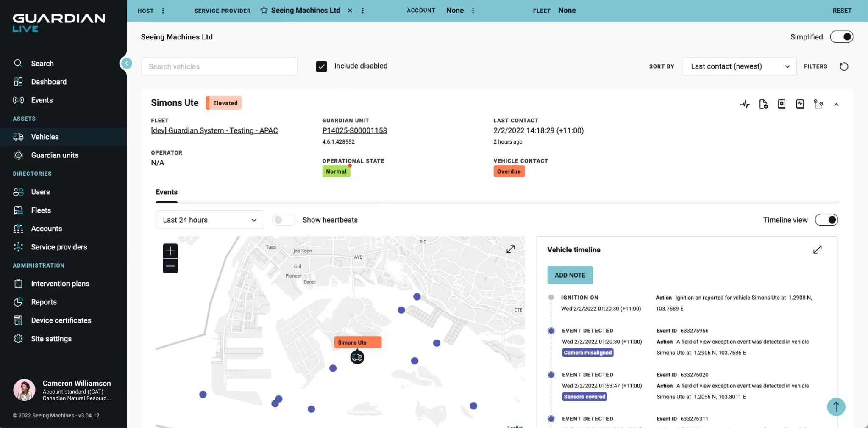Viewport: 868px width, 428px height.
Task: Enable the Show heartbeats switch
Action: 284,220
